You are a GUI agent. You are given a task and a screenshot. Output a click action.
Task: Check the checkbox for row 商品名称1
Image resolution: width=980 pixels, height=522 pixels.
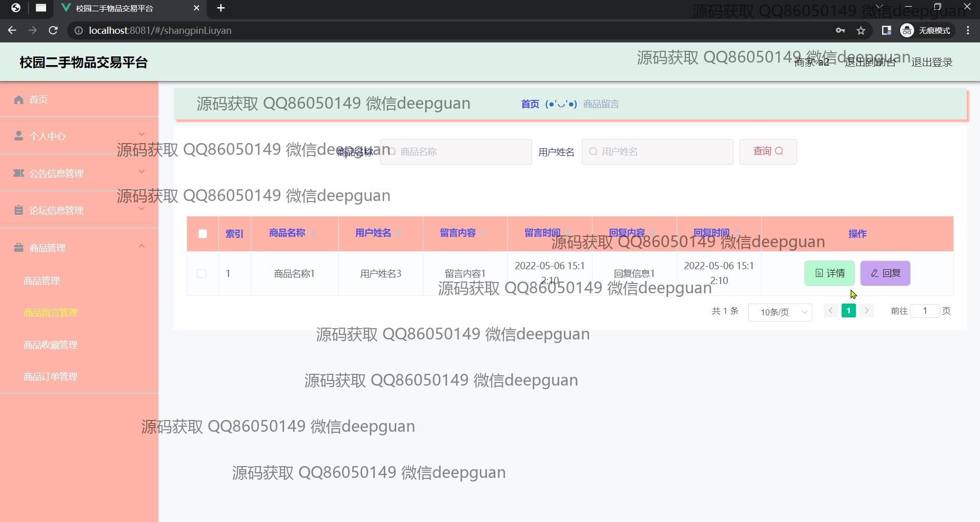click(201, 274)
